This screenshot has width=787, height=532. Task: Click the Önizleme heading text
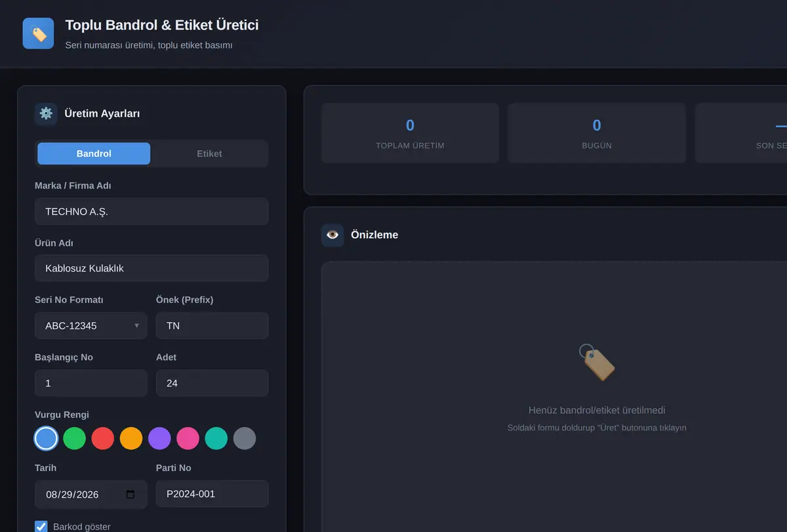pyautogui.click(x=374, y=235)
